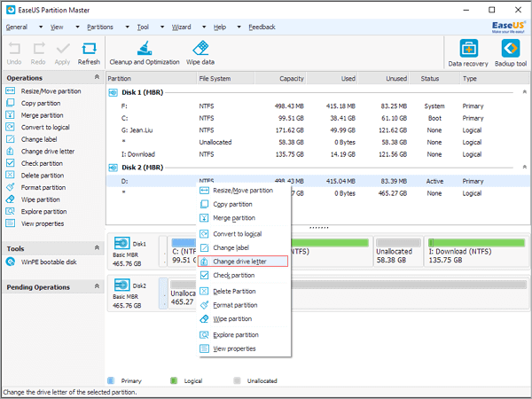Viewport: 532px width, 399px height.
Task: Sort by the Partition column header
Action: (x=152, y=79)
